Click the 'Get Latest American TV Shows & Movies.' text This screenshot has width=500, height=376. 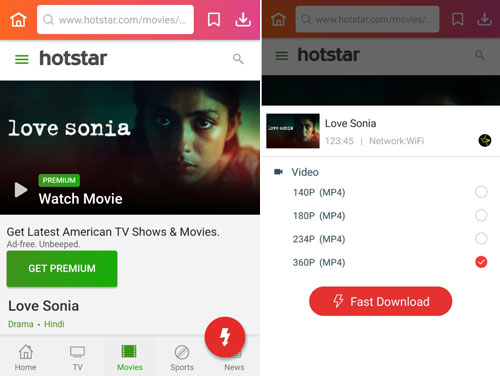point(113,232)
